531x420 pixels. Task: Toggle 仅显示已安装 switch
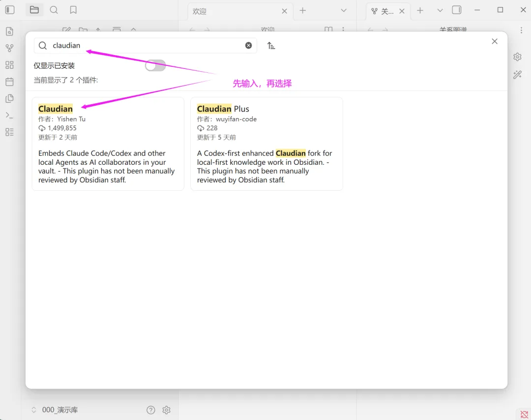tap(155, 65)
